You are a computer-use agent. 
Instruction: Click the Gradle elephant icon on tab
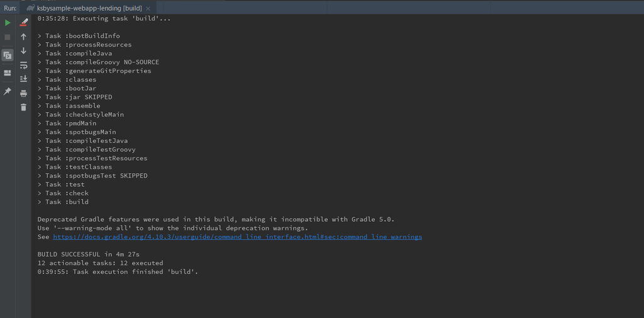30,8
